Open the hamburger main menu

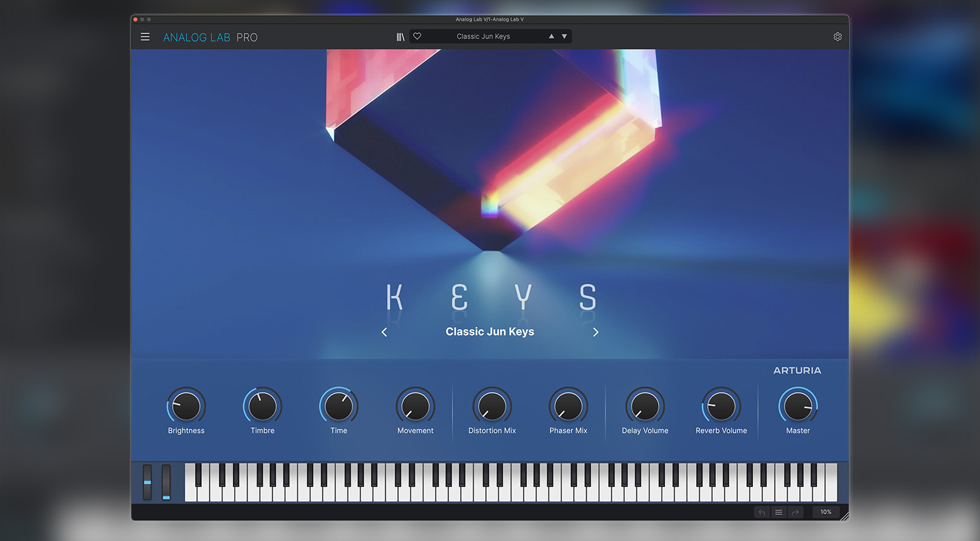145,37
